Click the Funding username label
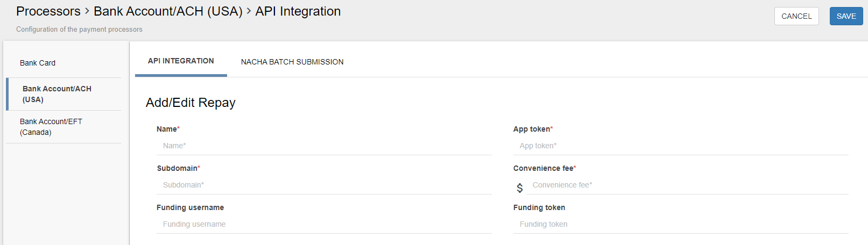Viewport: 868px width, 245px height. 190,207
